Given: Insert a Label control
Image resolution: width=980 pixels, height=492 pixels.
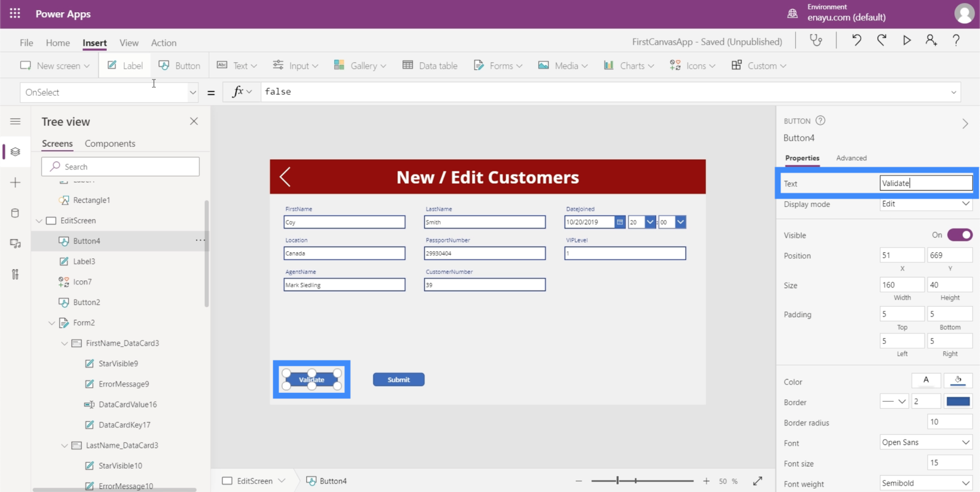Looking at the screenshot, I should tap(125, 65).
